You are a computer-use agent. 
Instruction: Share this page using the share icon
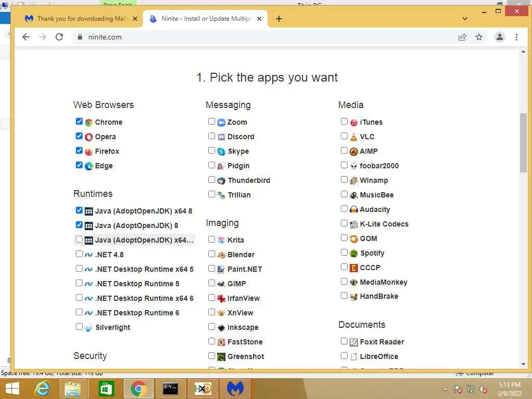point(462,37)
